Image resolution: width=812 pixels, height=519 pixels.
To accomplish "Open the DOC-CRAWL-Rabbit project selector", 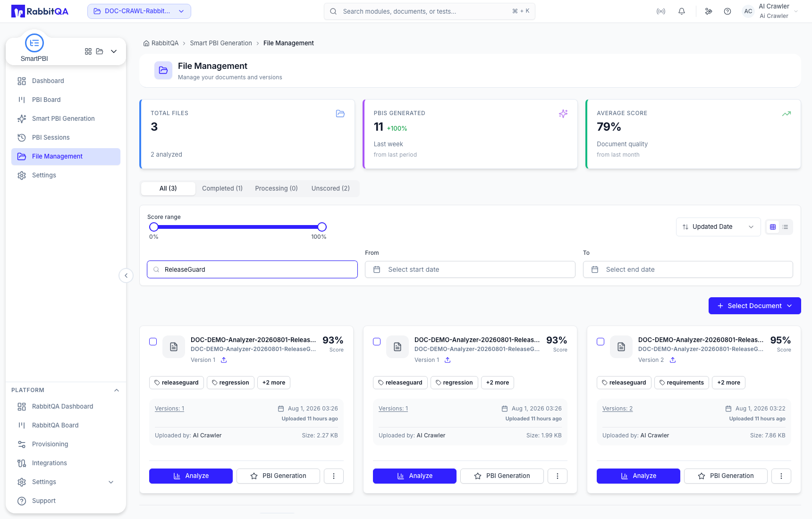I will 139,11.
